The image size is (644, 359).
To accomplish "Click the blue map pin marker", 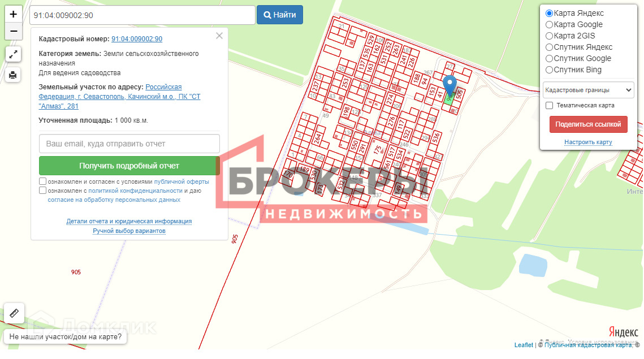I will pyautogui.click(x=449, y=85).
